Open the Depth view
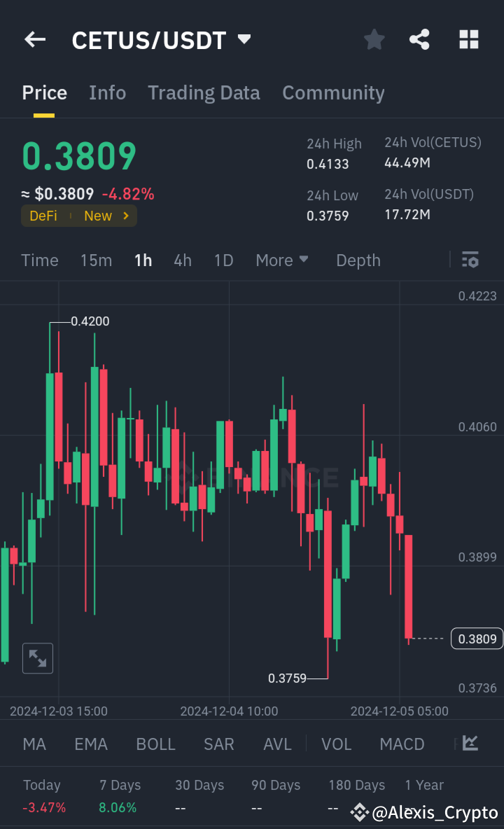The width and height of the screenshot is (504, 829). click(x=358, y=260)
